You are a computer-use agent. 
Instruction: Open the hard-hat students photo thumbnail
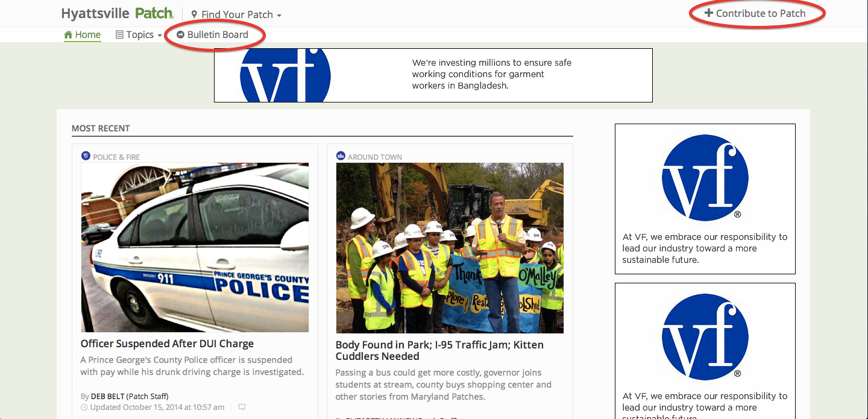pos(450,248)
